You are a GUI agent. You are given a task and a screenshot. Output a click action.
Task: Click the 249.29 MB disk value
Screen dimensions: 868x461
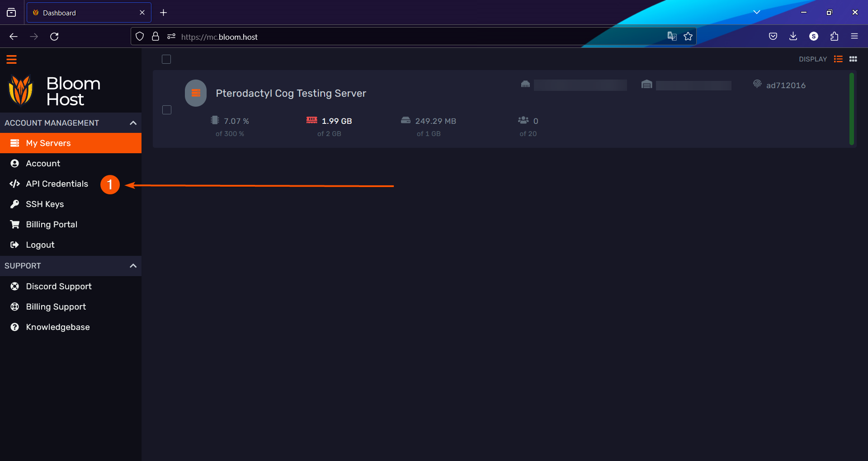click(x=436, y=121)
